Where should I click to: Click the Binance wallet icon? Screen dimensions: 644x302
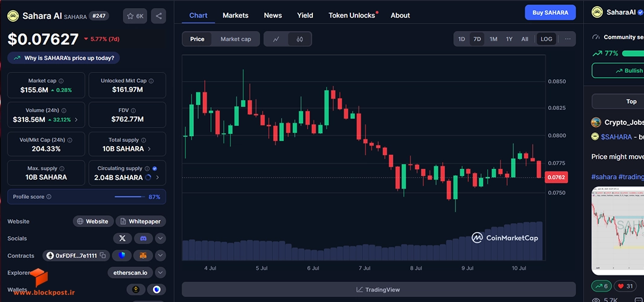pos(136,289)
